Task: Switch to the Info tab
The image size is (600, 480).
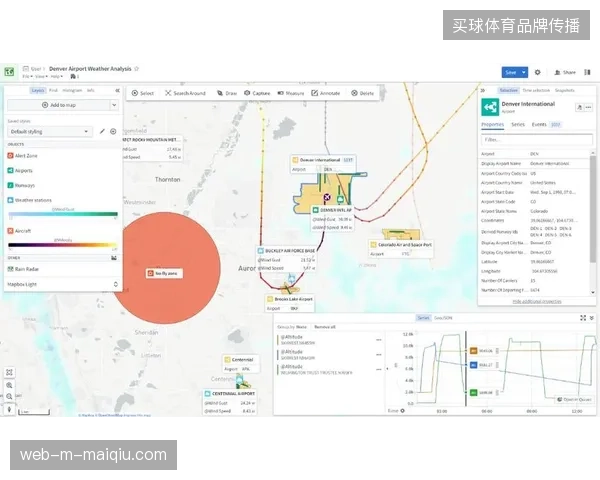Action: point(91,90)
